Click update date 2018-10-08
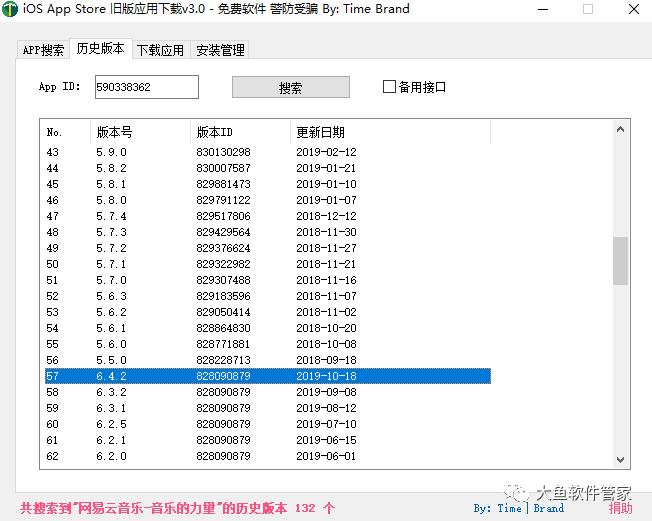The width and height of the screenshot is (652, 521). pyautogui.click(x=326, y=344)
